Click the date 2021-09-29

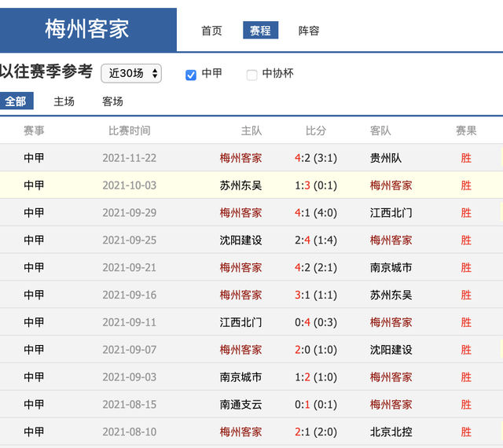129,213
